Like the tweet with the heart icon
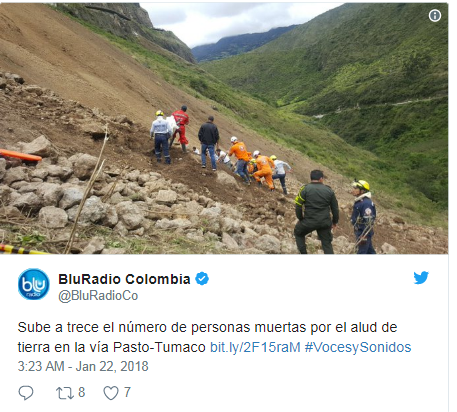The width and height of the screenshot is (457, 412). [x=111, y=393]
